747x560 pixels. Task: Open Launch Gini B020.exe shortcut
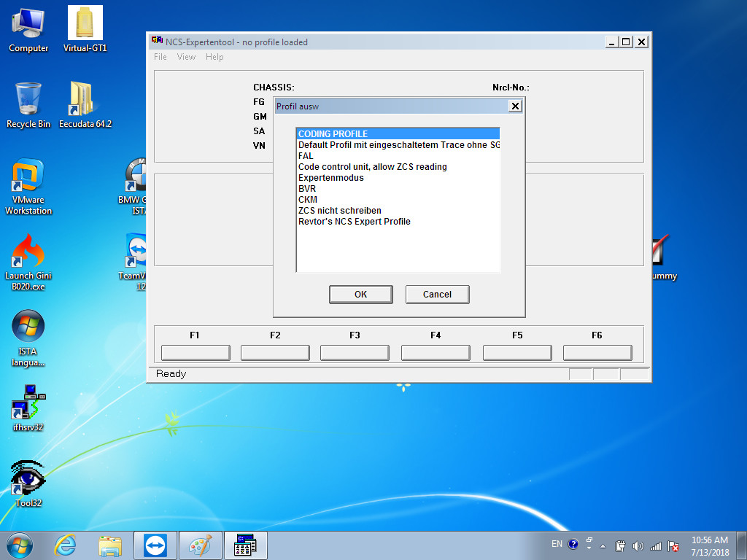pos(28,252)
